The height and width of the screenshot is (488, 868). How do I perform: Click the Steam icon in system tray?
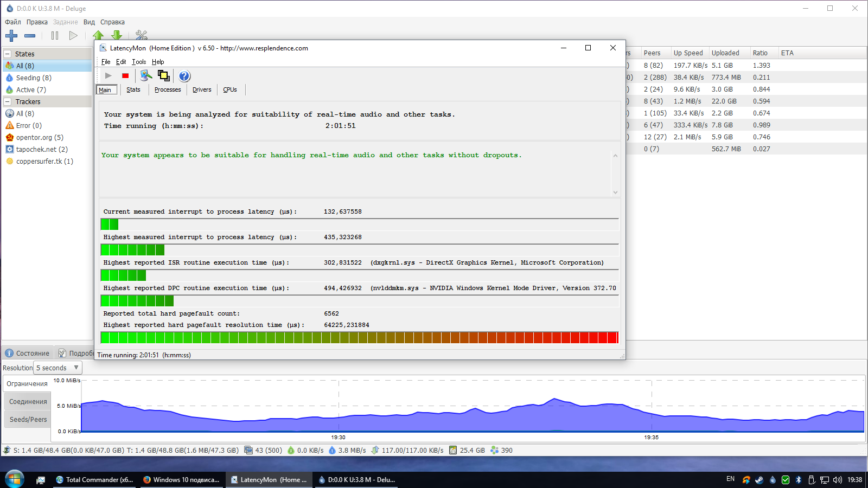[x=759, y=480]
